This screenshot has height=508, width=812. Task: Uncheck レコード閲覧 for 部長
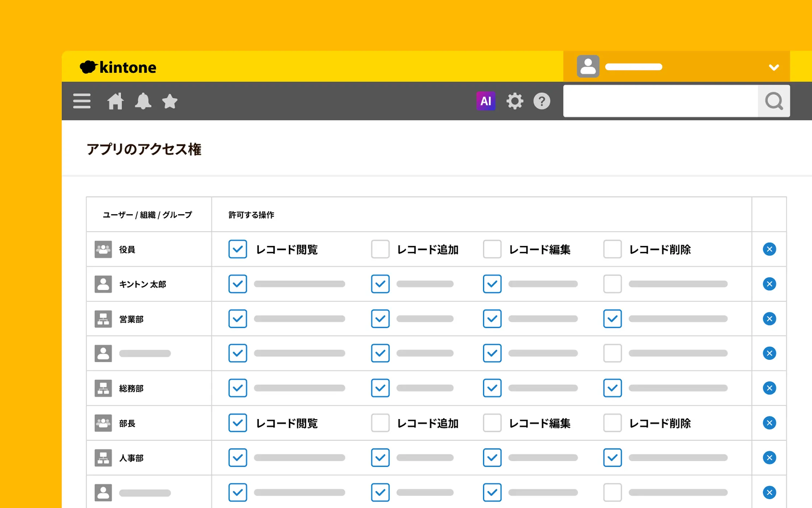[x=238, y=423]
